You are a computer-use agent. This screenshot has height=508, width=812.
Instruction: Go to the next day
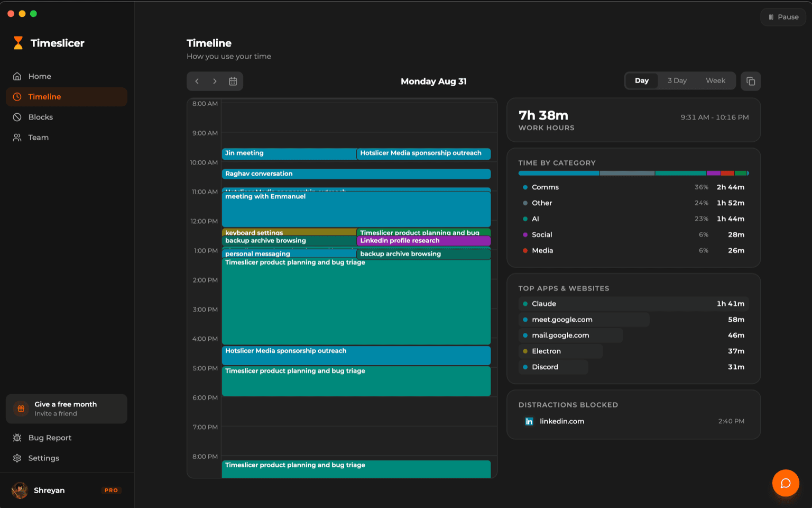tap(215, 81)
